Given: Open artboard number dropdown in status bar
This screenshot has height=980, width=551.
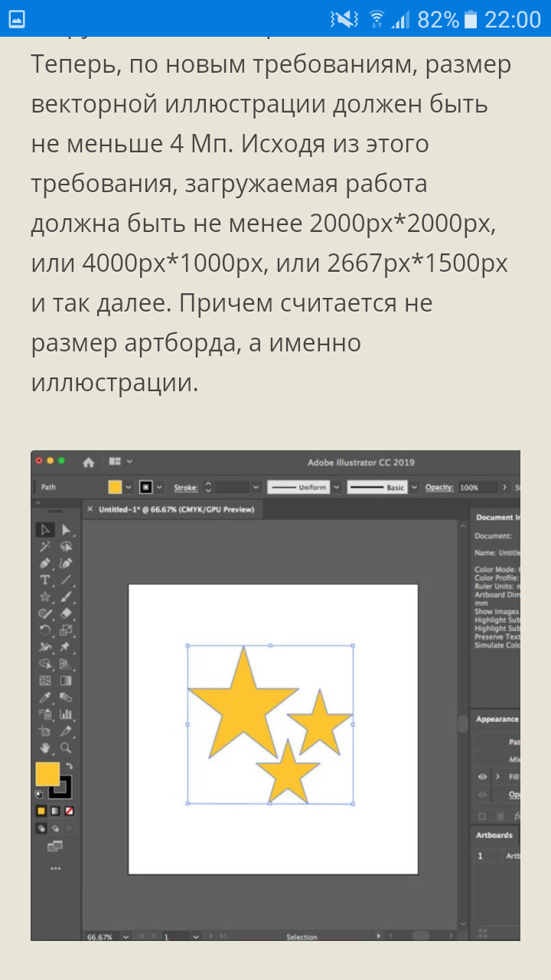Looking at the screenshot, I should 196,936.
